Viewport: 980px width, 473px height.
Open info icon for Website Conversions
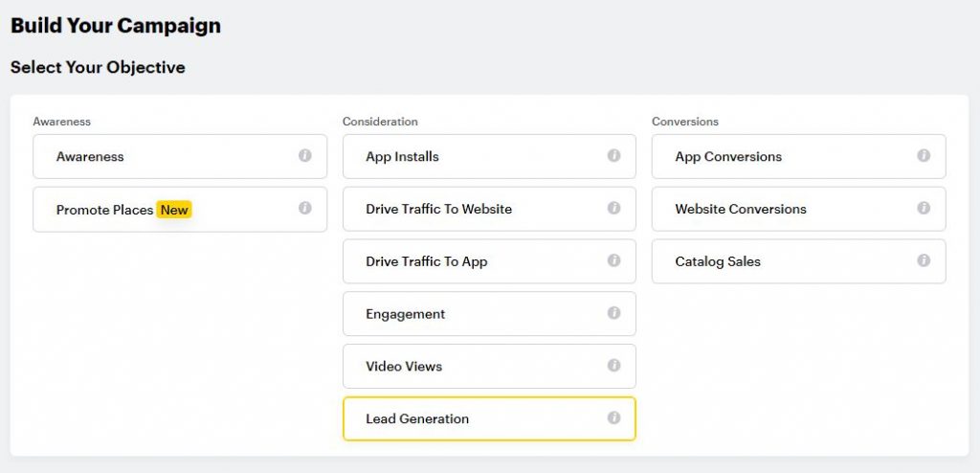[924, 208]
